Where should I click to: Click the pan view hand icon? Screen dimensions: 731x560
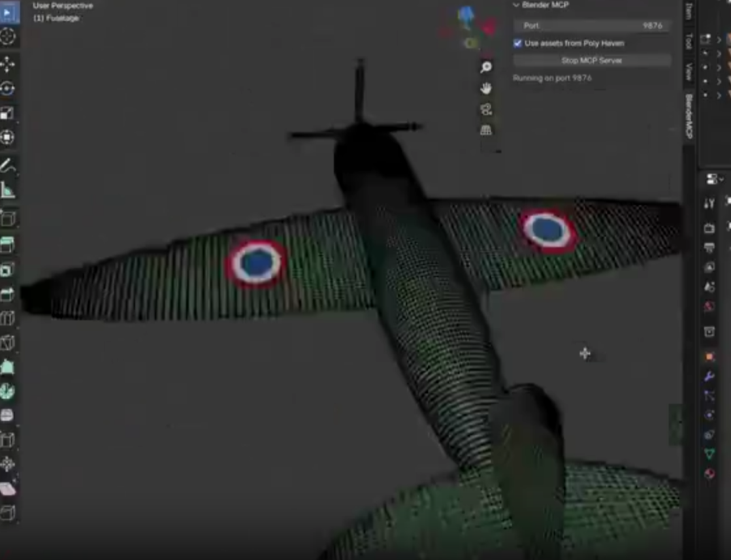[486, 88]
